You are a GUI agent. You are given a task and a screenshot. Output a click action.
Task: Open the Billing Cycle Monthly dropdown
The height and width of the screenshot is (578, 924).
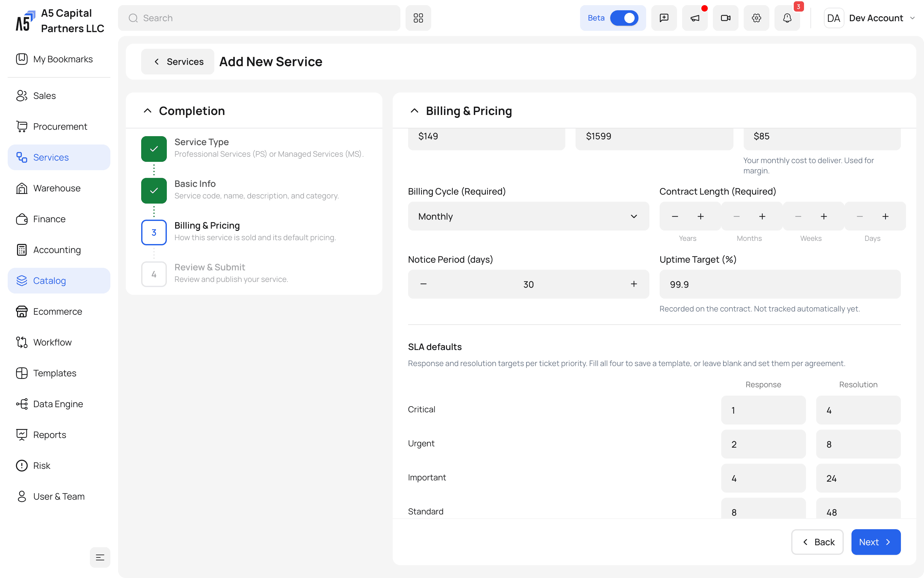point(528,216)
